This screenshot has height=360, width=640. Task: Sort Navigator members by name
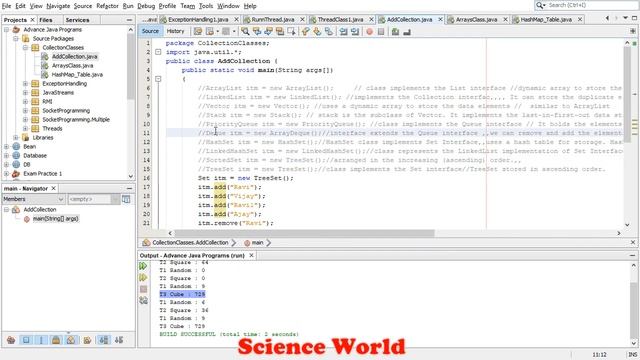[104, 340]
